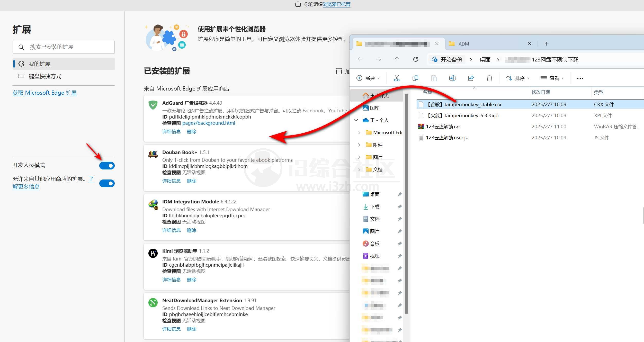Click the Copy icon in Explorer toolbar
644x342 pixels.
point(415,78)
